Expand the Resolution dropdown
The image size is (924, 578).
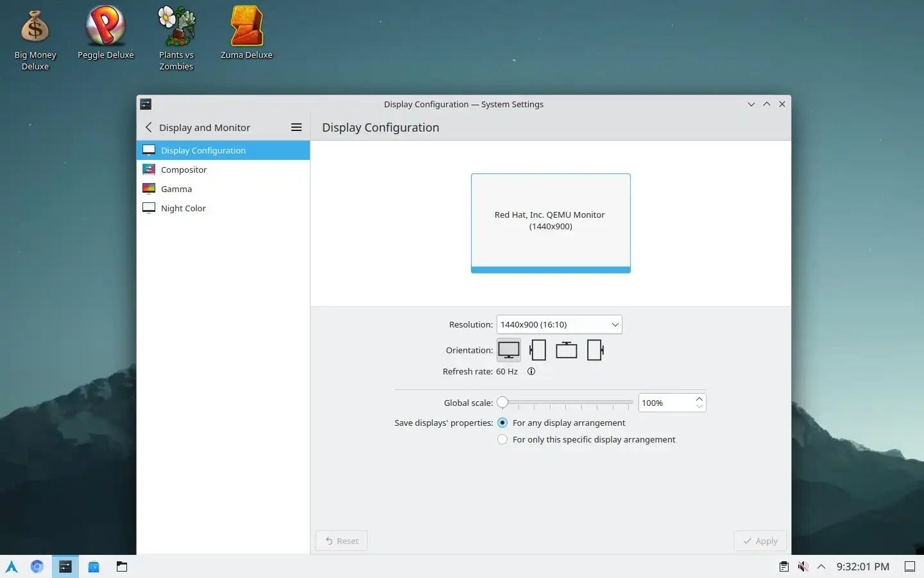[559, 324]
